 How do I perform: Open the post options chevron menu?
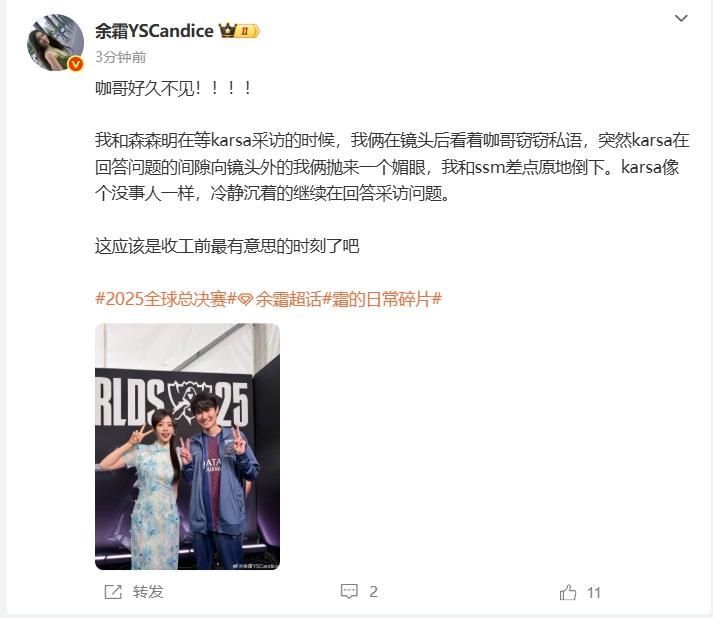[681, 18]
